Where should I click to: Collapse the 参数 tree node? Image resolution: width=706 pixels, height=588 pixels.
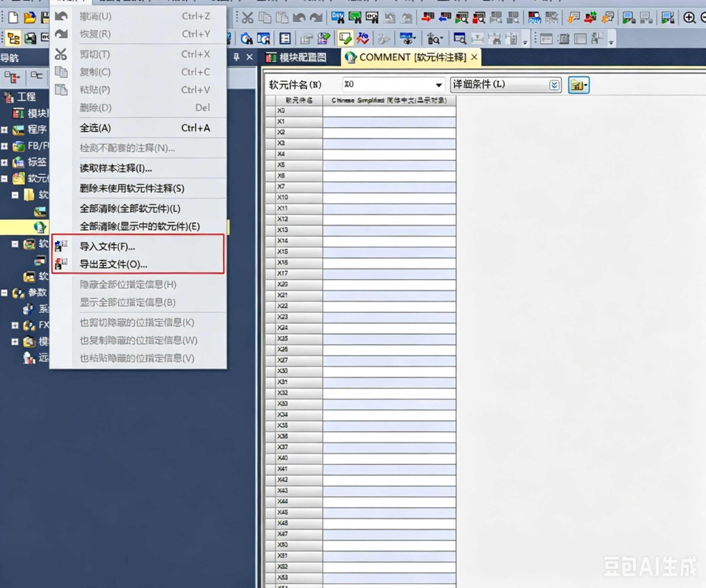tap(4, 293)
